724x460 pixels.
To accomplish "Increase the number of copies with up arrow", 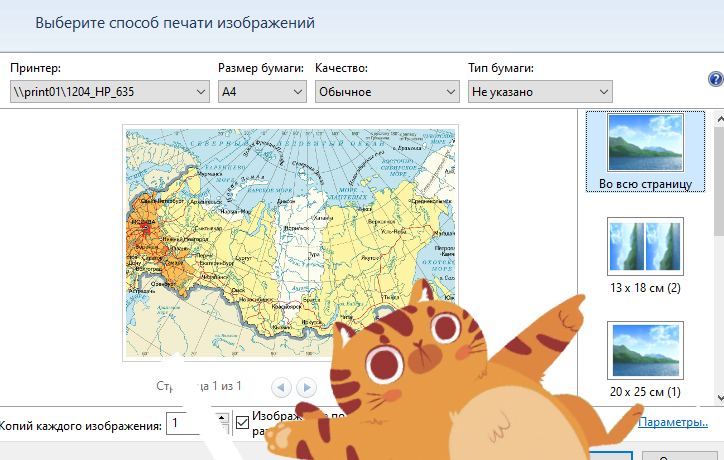I will (x=222, y=418).
